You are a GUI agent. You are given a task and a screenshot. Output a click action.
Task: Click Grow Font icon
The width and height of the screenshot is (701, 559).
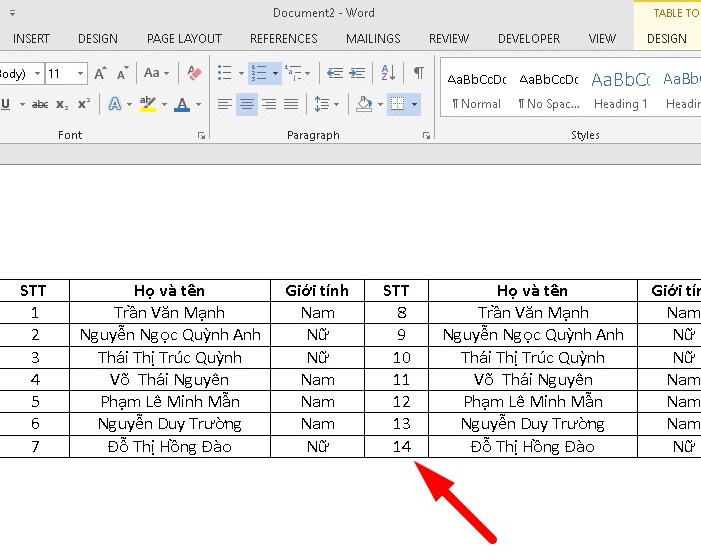click(x=100, y=73)
